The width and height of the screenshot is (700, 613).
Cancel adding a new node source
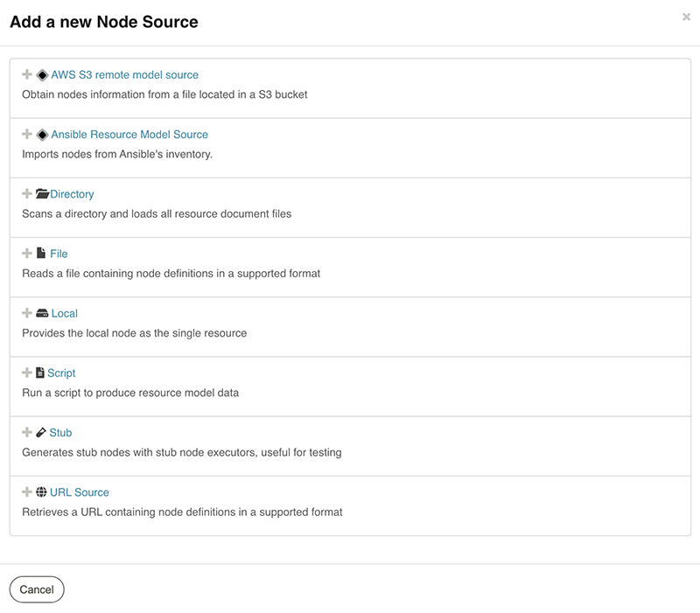pyautogui.click(x=37, y=589)
